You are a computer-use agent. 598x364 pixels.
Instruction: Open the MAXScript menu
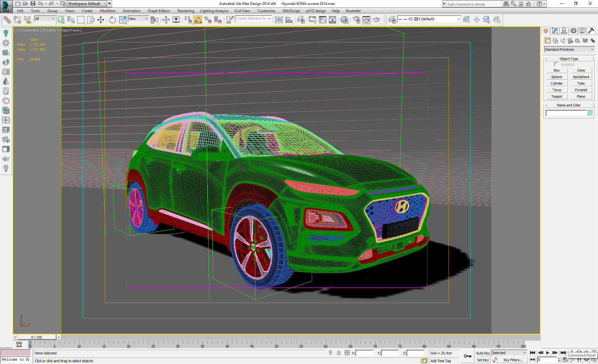coord(291,11)
